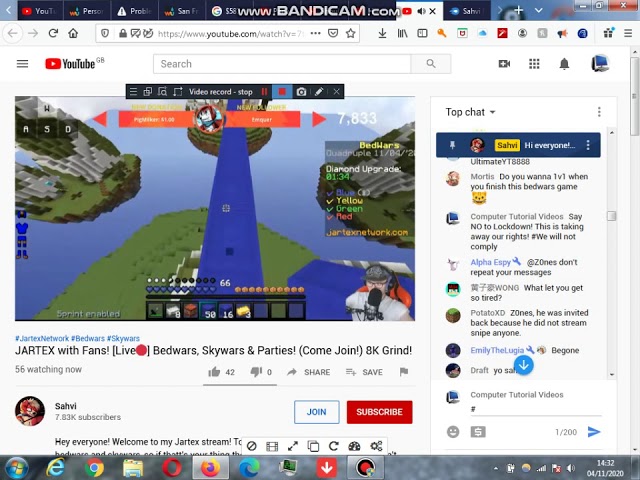Activate the Bandicam pencil drawing tool
640x480 pixels.
(319, 92)
